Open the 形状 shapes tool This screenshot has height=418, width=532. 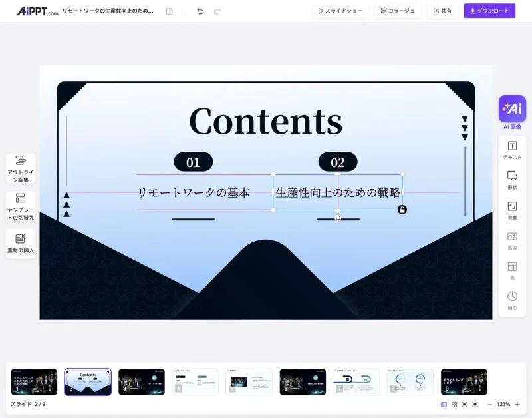click(512, 180)
